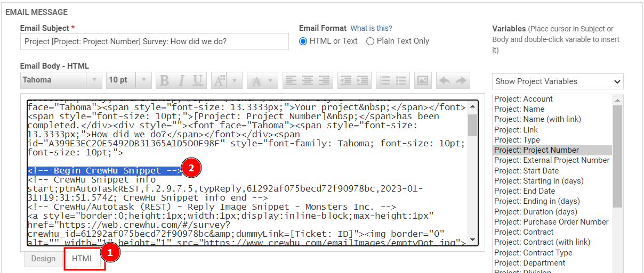
Task: Select 'Project: Contract (with link)' variable
Action: click(542, 242)
